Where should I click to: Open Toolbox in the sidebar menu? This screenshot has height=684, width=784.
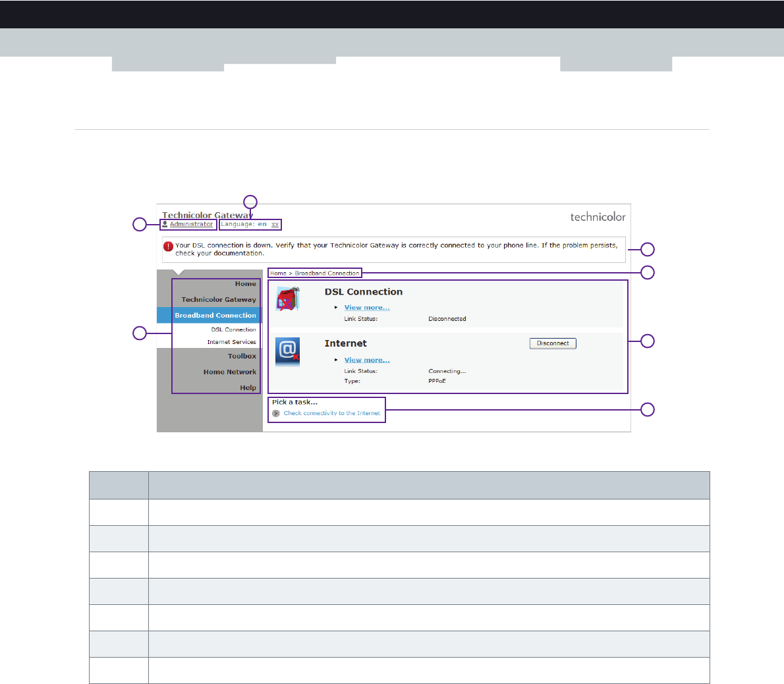pos(242,356)
